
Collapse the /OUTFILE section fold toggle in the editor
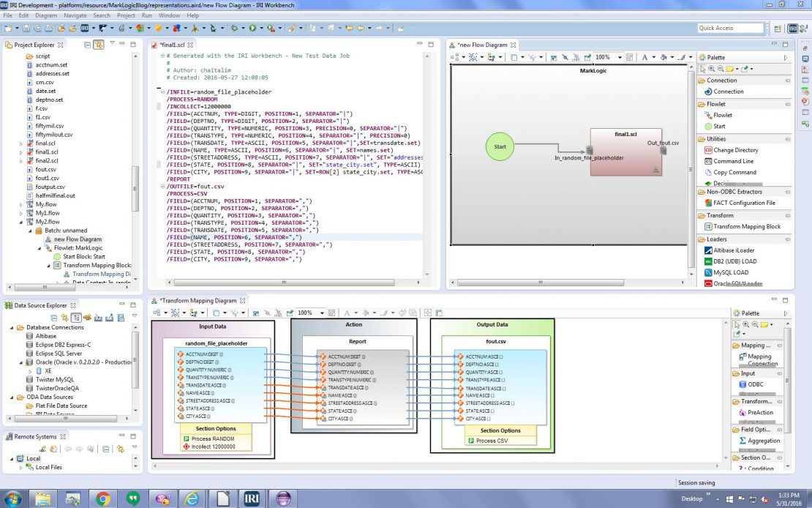pos(162,186)
